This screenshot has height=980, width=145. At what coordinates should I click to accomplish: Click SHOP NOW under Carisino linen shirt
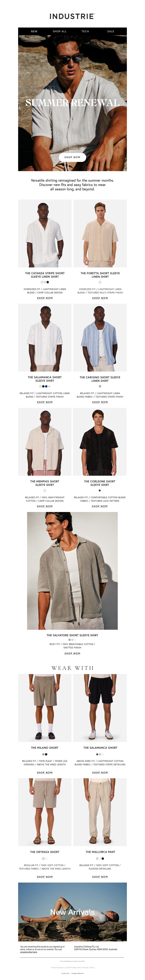coord(100,402)
